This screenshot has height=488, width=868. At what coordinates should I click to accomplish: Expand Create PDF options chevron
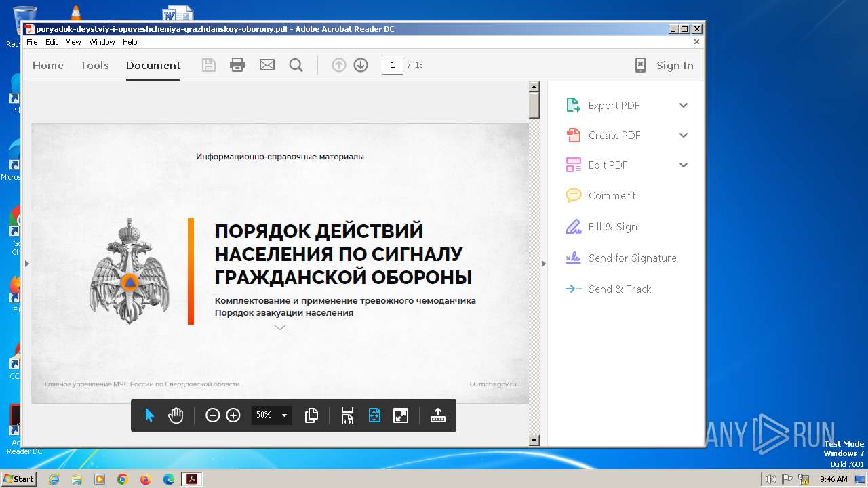tap(684, 135)
